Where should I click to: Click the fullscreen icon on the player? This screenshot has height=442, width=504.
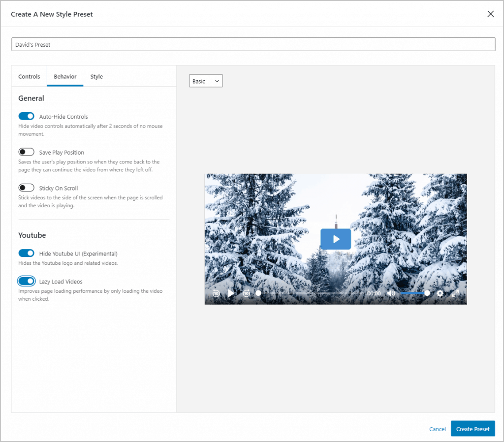coord(455,293)
